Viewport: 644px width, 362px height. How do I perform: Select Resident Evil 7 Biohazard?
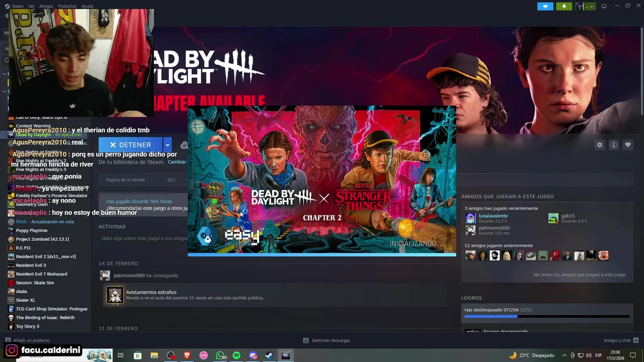click(41, 274)
